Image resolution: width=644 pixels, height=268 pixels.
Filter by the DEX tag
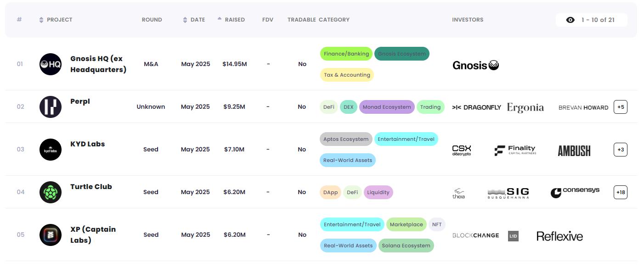[x=349, y=107]
